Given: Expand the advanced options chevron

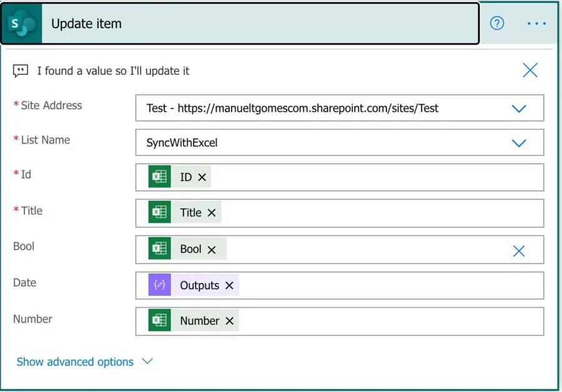Looking at the screenshot, I should click(147, 361).
